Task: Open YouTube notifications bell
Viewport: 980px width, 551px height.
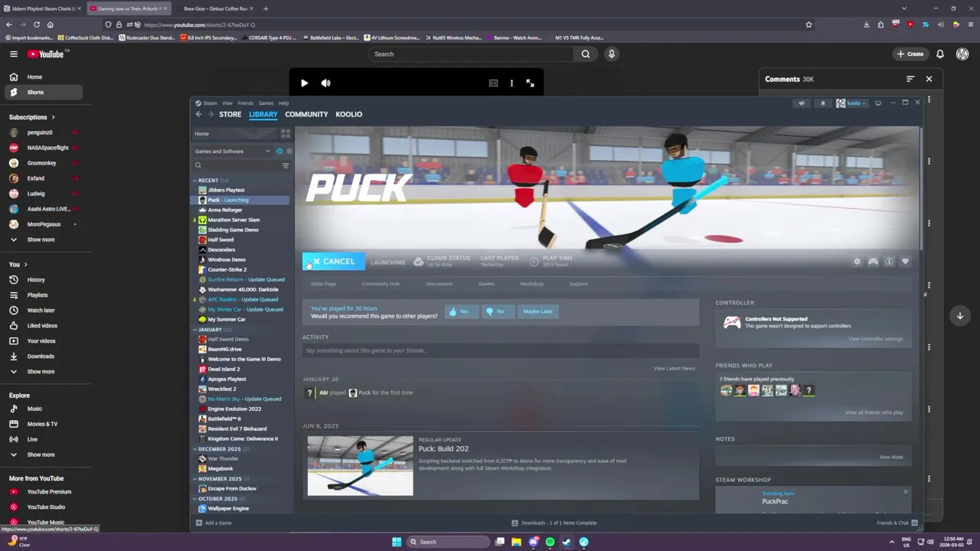Action: pyautogui.click(x=940, y=54)
